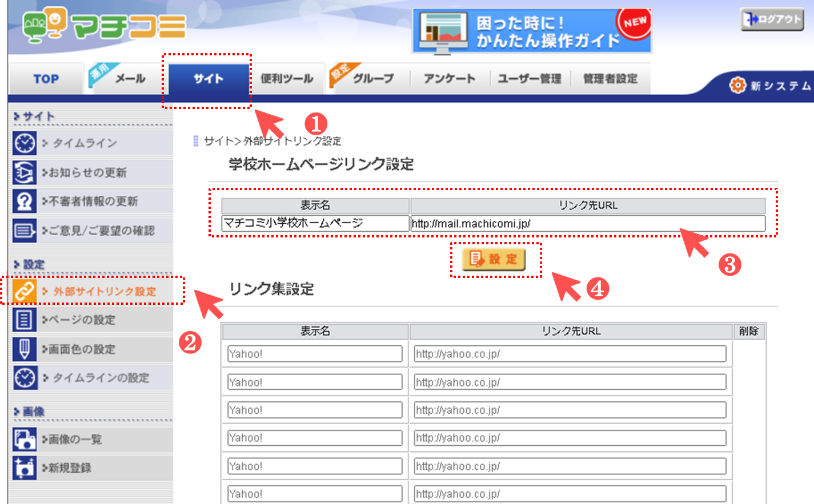Go to the ユーザー管理 tab
Image resolution: width=814 pixels, height=504 pixels.
(x=530, y=79)
